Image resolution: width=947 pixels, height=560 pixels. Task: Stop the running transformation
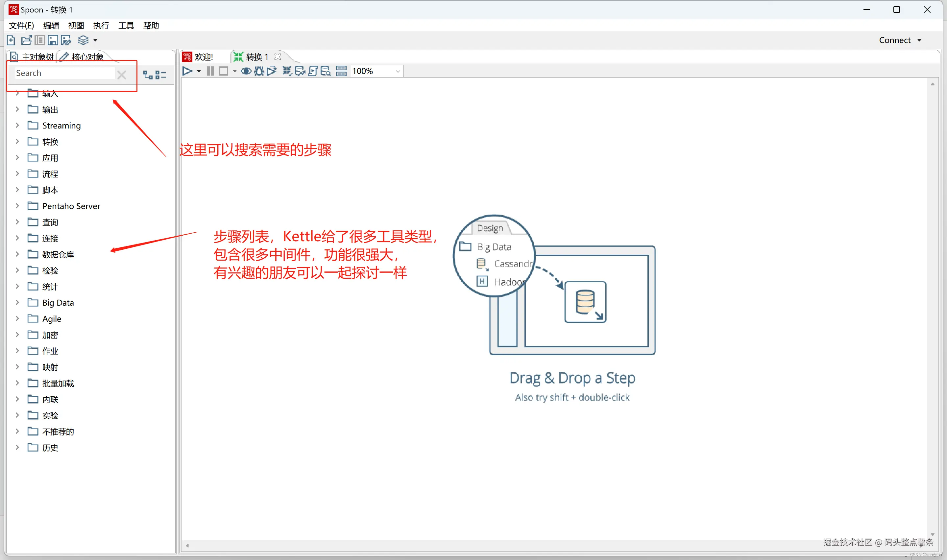pyautogui.click(x=224, y=71)
